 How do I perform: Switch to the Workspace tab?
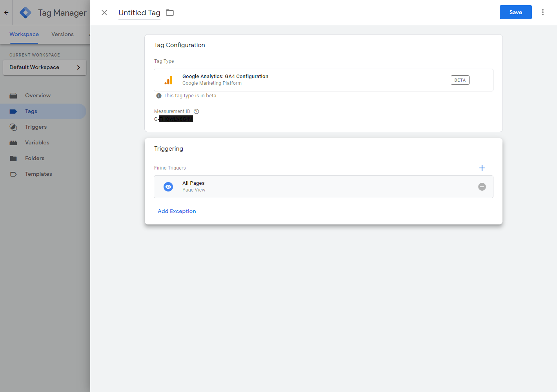pyautogui.click(x=24, y=34)
